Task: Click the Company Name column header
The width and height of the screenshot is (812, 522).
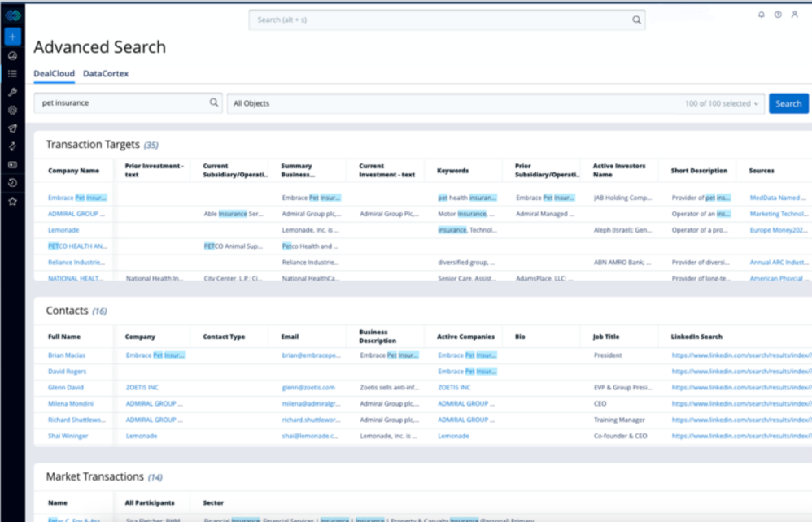Action: pos(73,170)
